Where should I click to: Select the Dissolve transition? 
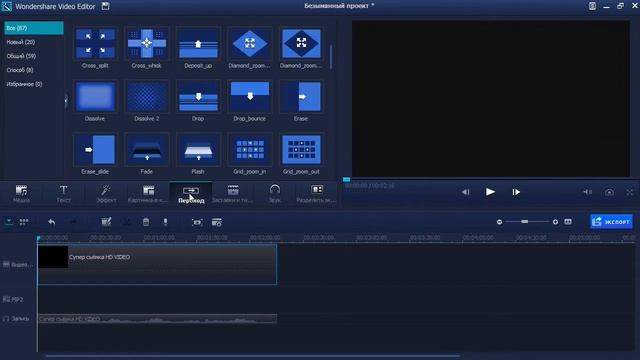(x=95, y=96)
